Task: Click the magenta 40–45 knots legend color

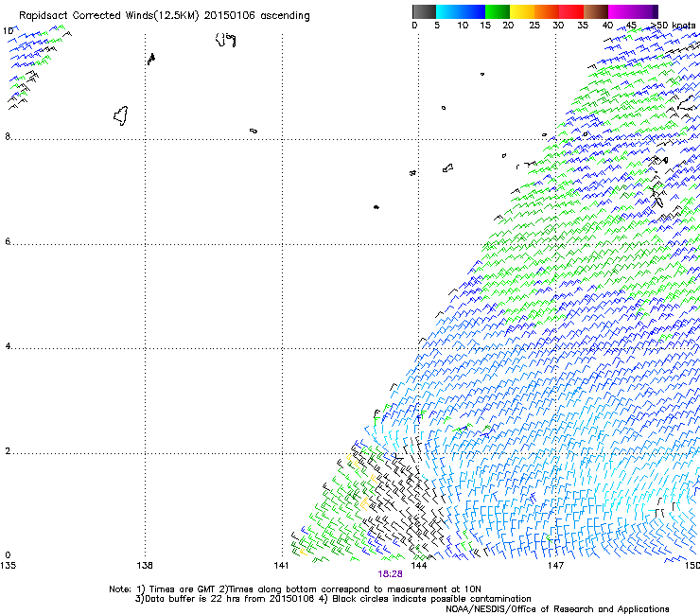Action: pos(621,11)
